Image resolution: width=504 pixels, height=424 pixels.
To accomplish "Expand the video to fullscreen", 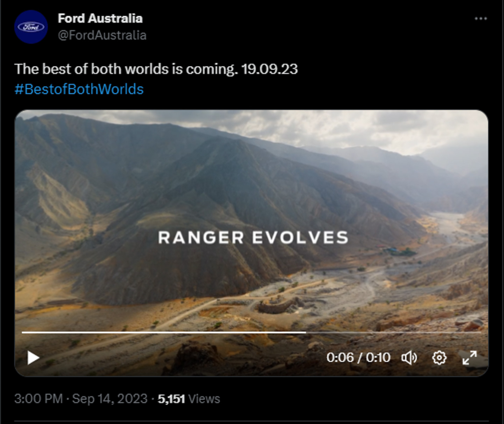I will tap(469, 358).
